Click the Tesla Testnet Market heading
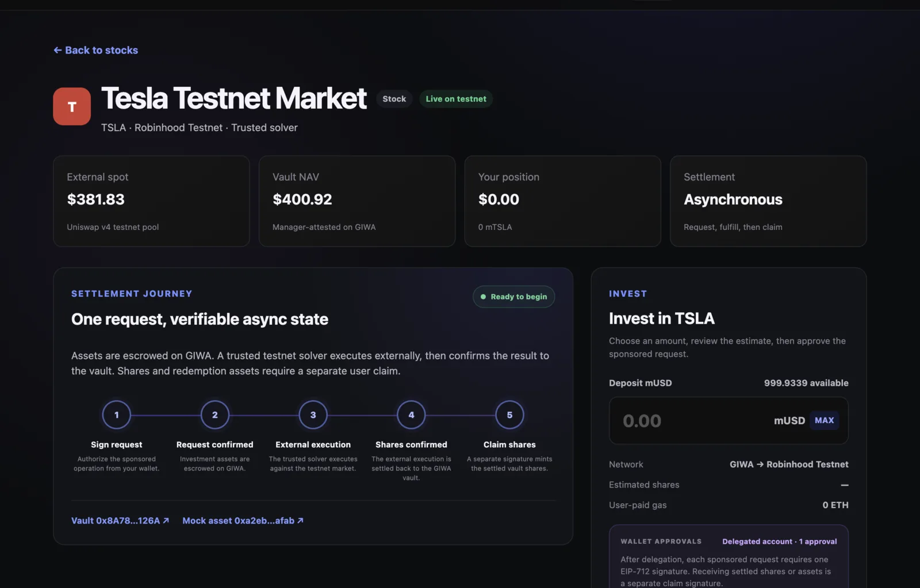920x588 pixels. (x=234, y=98)
